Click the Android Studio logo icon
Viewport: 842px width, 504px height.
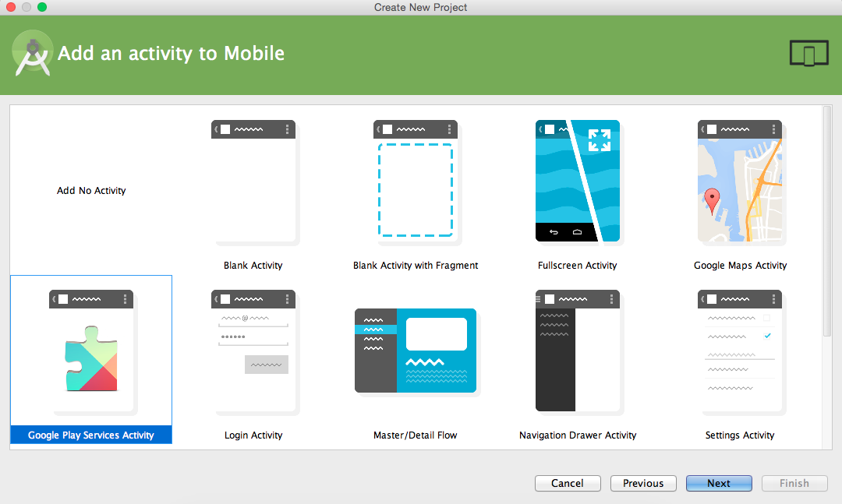(32, 53)
